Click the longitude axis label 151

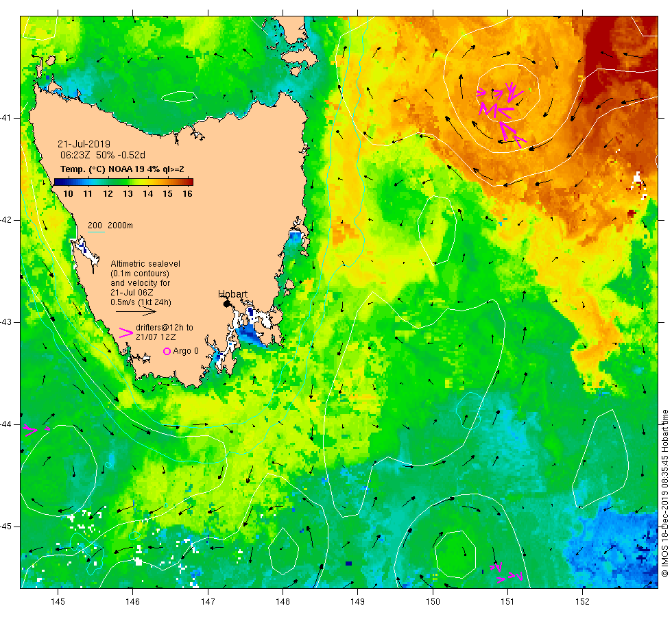[x=507, y=602]
